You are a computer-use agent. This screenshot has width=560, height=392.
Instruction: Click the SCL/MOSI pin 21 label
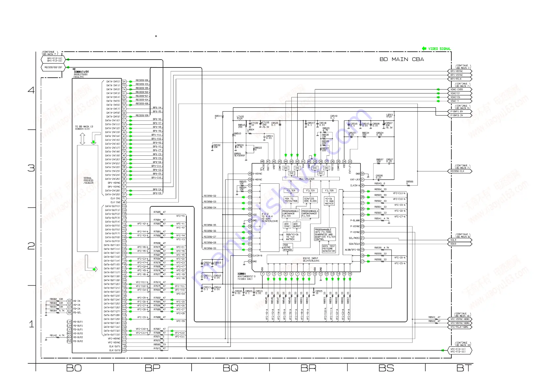coord(355,238)
